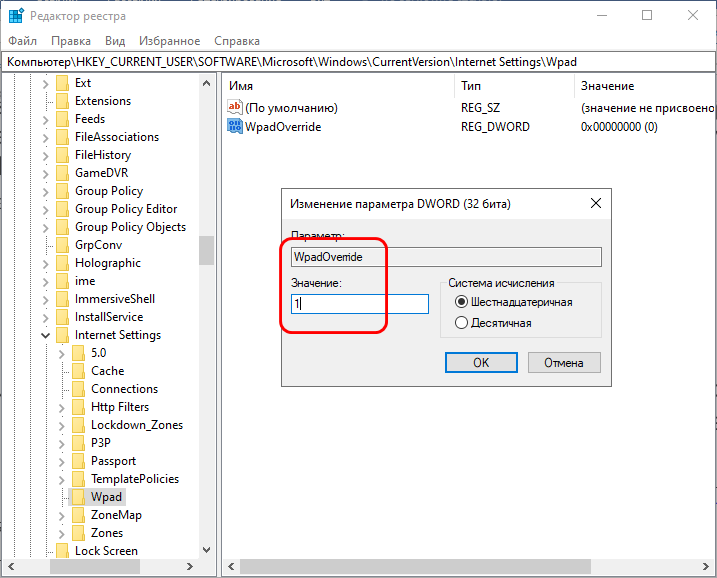The image size is (717, 578).
Task: Expand the Http Filters node
Action: (62, 408)
